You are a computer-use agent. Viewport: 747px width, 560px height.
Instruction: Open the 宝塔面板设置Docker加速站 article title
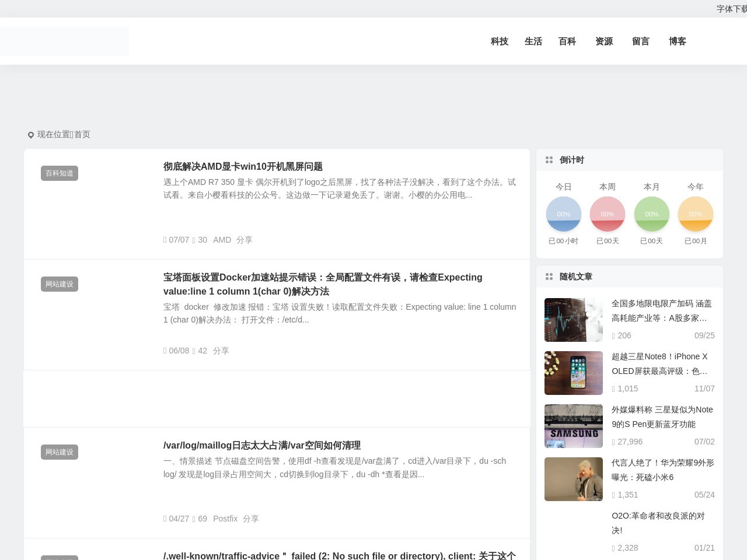323,284
